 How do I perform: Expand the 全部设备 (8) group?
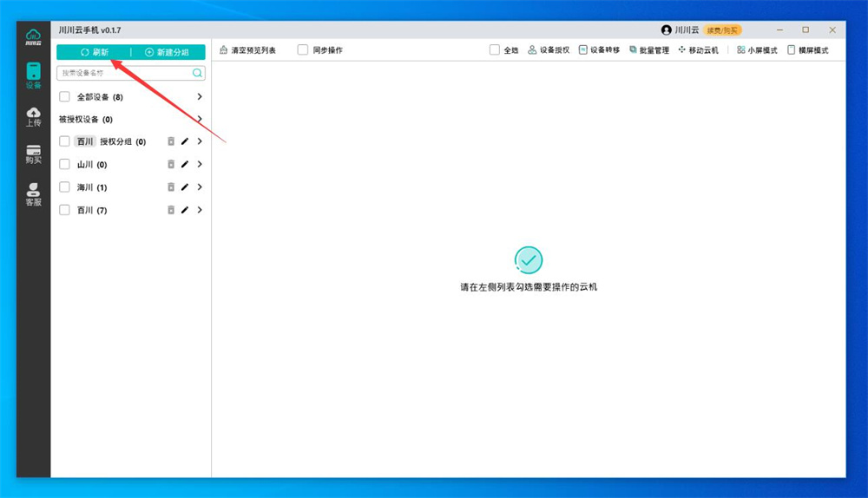[200, 97]
